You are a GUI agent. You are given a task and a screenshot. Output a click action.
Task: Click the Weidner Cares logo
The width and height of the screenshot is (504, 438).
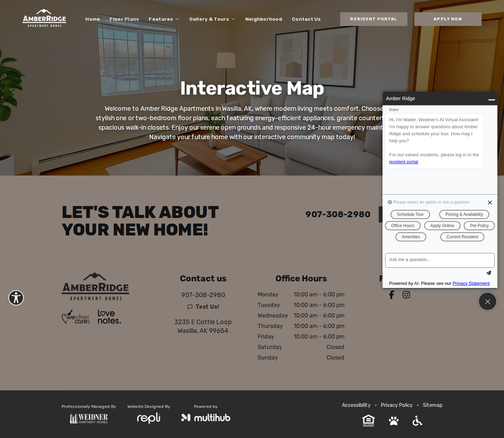76,317
